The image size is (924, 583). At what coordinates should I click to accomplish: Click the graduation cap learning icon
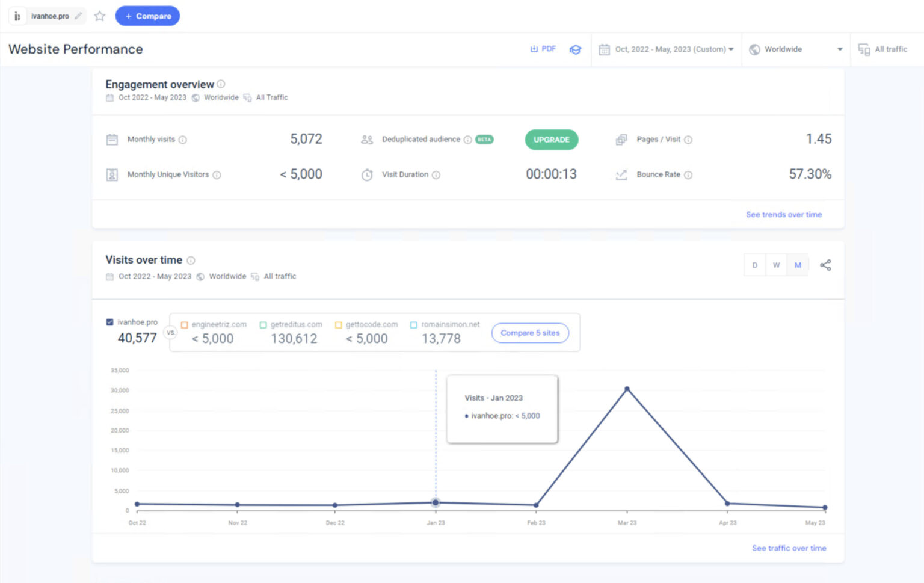tap(576, 49)
